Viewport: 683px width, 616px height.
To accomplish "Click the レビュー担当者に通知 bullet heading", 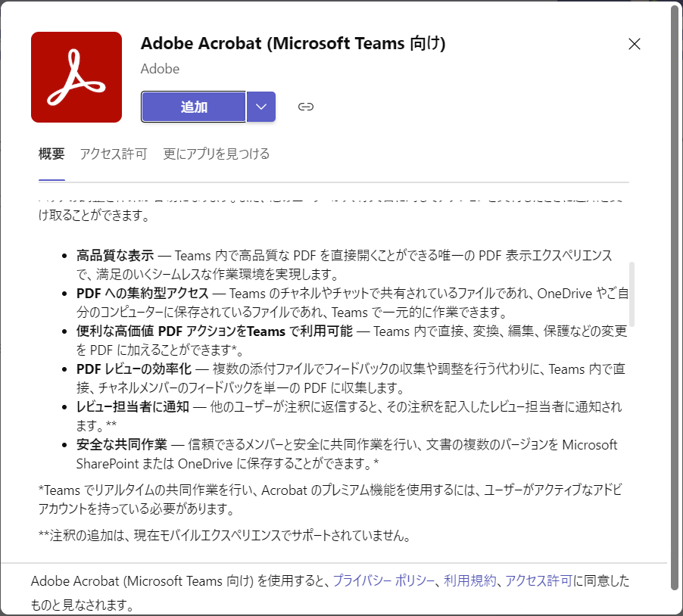I will tap(133, 407).
